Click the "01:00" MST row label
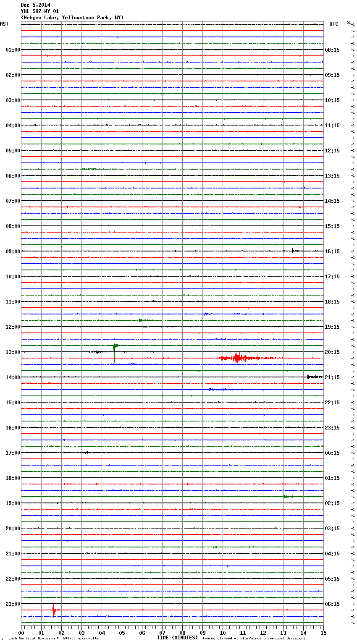Screen dimensions: 357x644 click(13, 50)
